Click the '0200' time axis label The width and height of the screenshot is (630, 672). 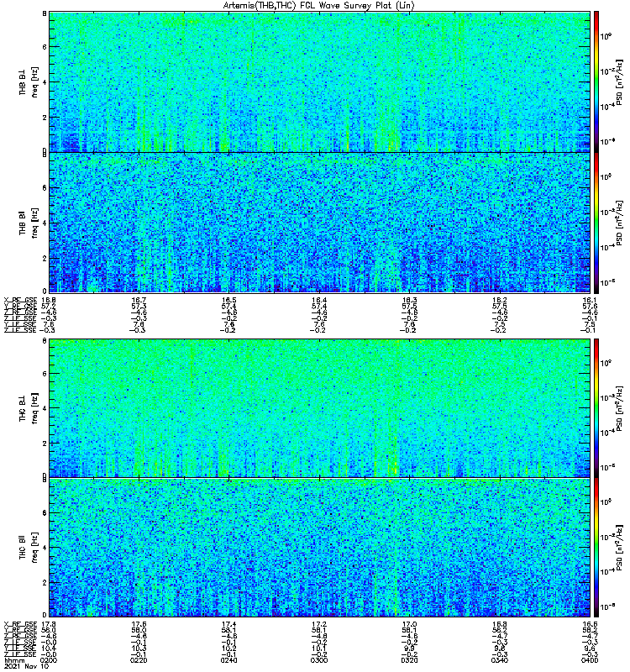pyautogui.click(x=49, y=660)
